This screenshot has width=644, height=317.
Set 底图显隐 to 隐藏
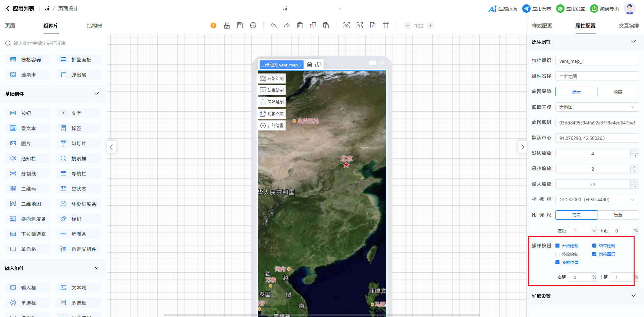click(618, 92)
